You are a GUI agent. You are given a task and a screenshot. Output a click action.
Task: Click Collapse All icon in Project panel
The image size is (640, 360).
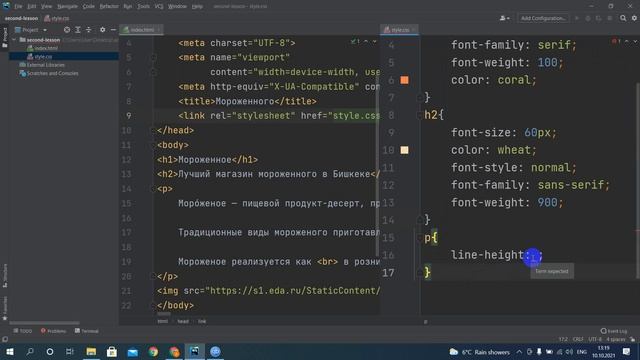point(88,30)
